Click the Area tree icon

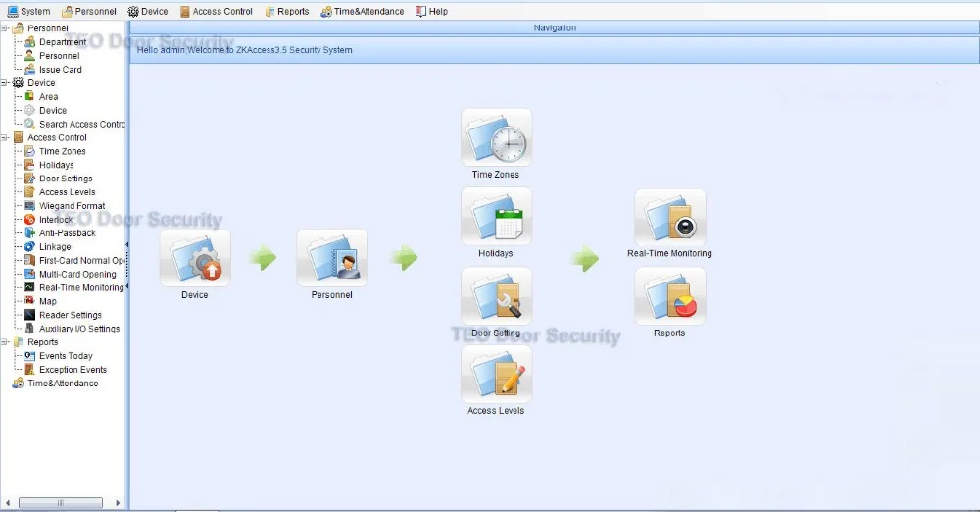pos(29,96)
